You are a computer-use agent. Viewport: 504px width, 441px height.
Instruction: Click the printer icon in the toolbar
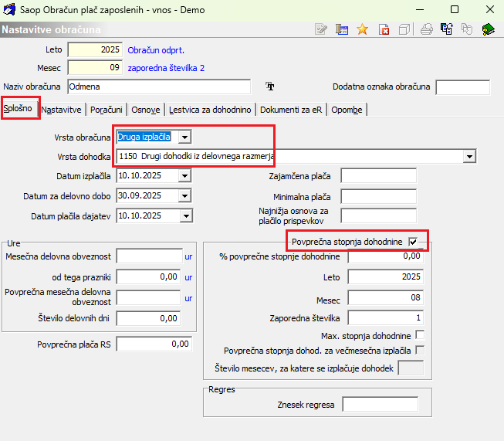point(427,29)
